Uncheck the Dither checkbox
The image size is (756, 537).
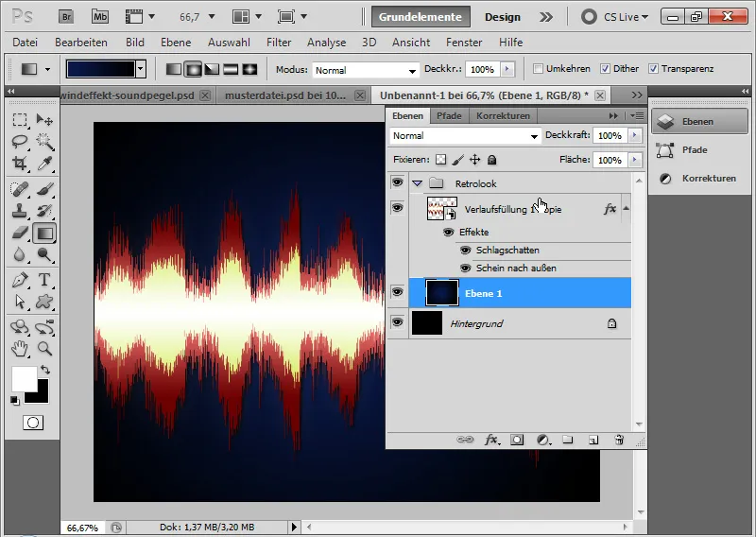click(x=605, y=69)
